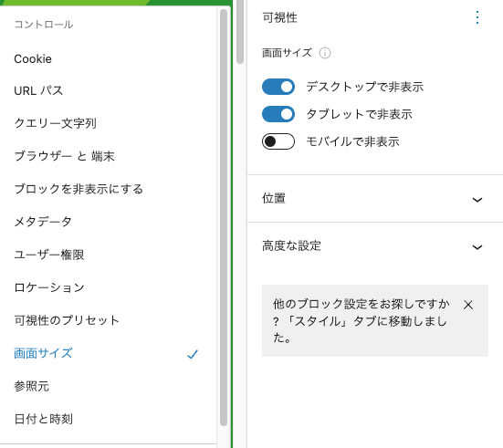
Task: Uncheck the selected 画面サイズ control
Action: pos(109,353)
